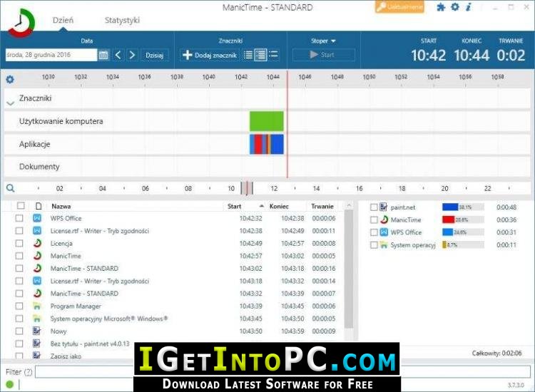This screenshot has width=535, height=392.
Task: Click the ManicTime clock logo
Action: point(21,23)
